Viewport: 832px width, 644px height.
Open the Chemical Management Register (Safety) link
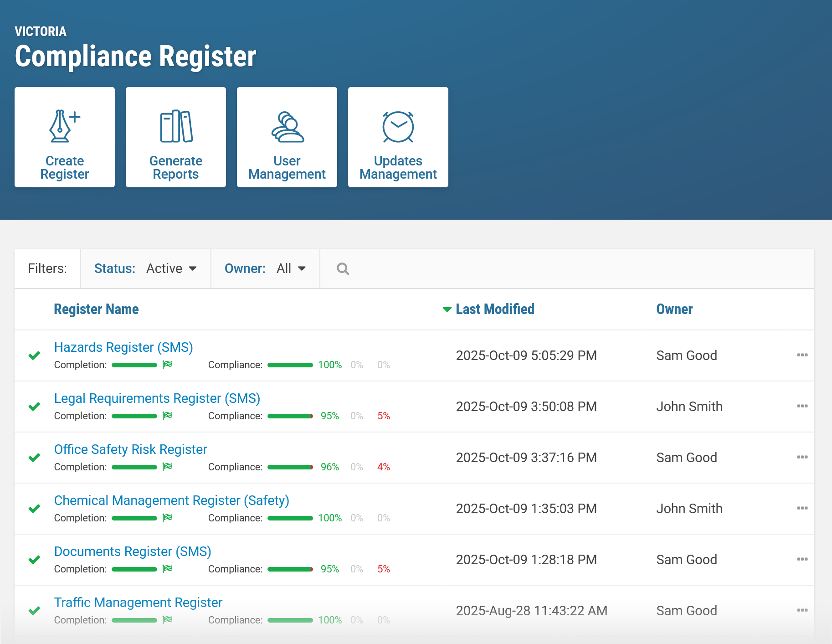click(172, 500)
